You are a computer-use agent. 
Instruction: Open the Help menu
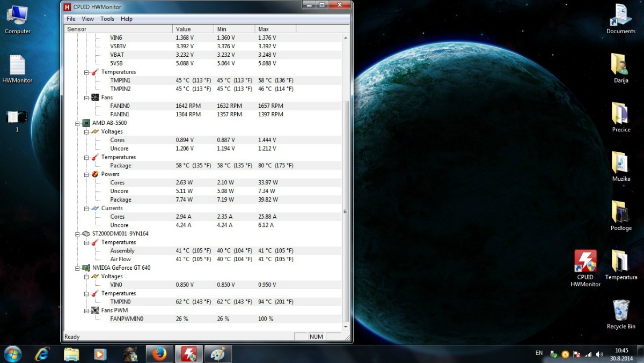(x=127, y=19)
